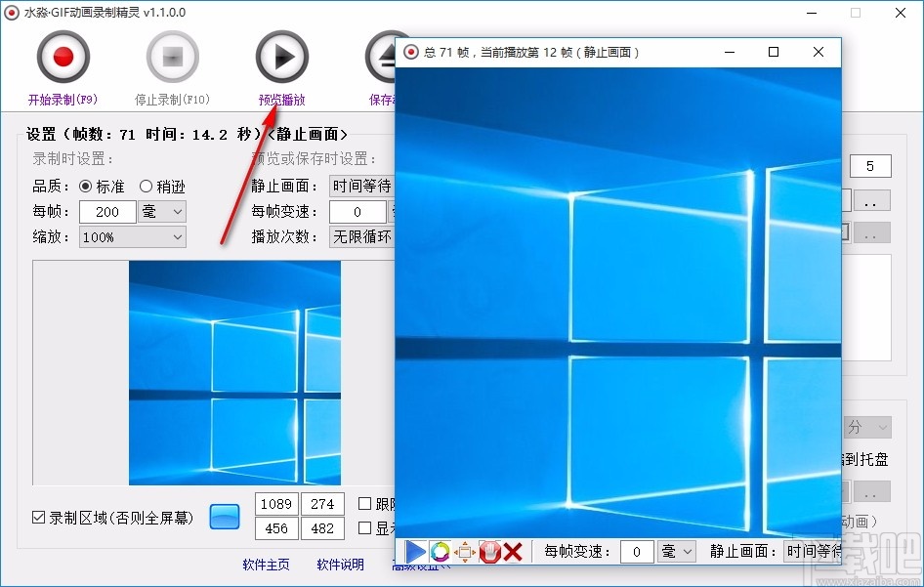Click the region field showing 274
This screenshot has height=587, width=924.
pyautogui.click(x=322, y=504)
